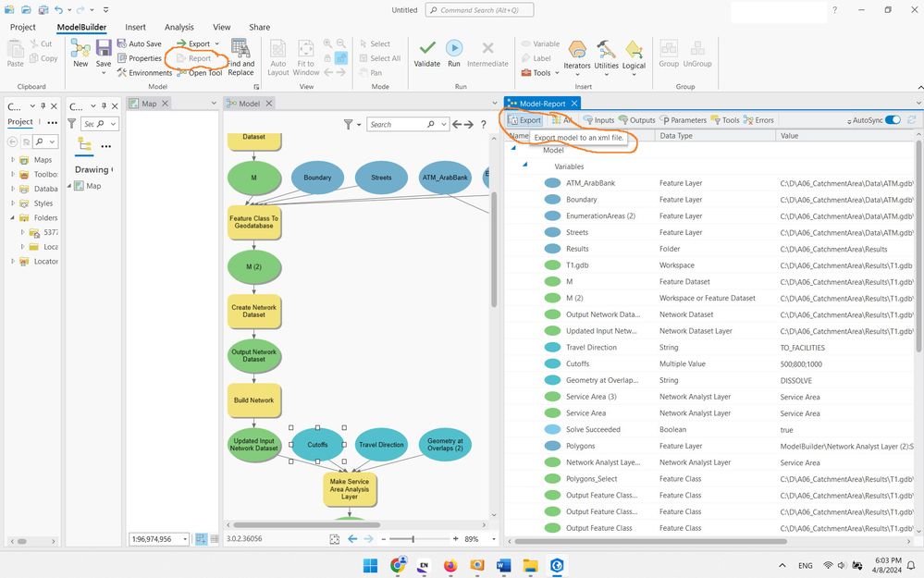The height and width of the screenshot is (578, 924).
Task: Open Firefox from the taskbar
Action: pyautogui.click(x=450, y=566)
